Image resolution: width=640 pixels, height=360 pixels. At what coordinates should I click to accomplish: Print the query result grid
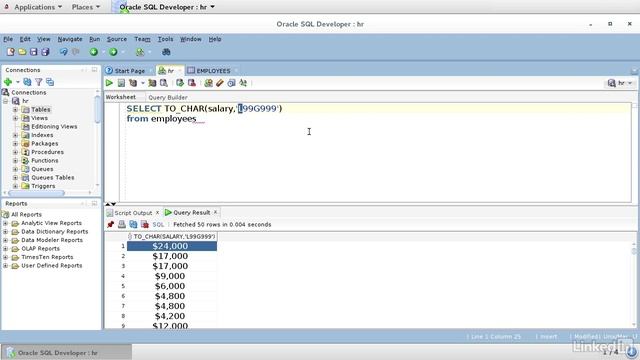pos(122,224)
